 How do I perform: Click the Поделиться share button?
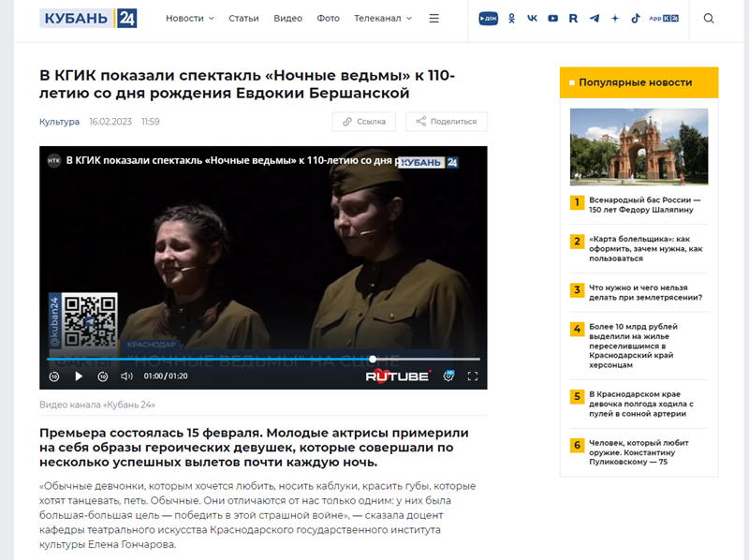[x=447, y=122]
